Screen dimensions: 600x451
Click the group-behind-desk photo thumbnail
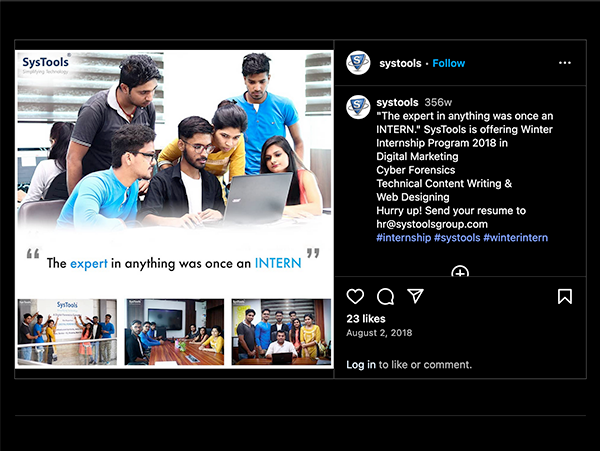tap(281, 332)
